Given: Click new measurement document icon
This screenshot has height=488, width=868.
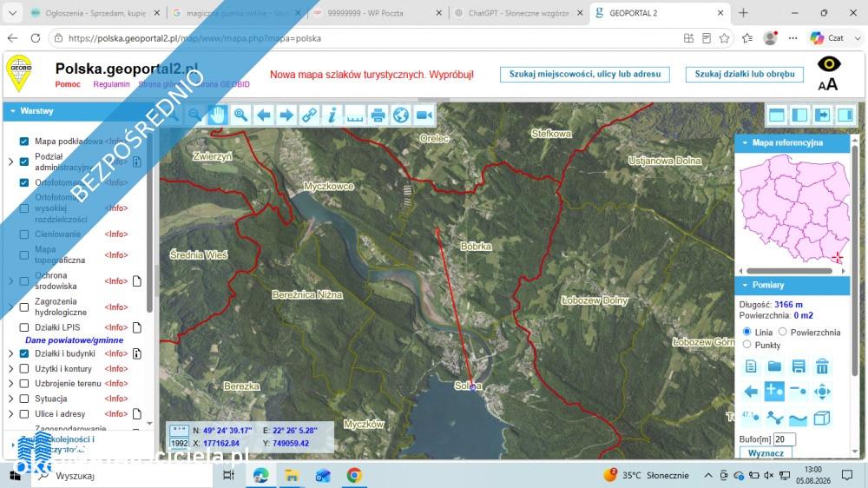Looking at the screenshot, I should coord(751,366).
